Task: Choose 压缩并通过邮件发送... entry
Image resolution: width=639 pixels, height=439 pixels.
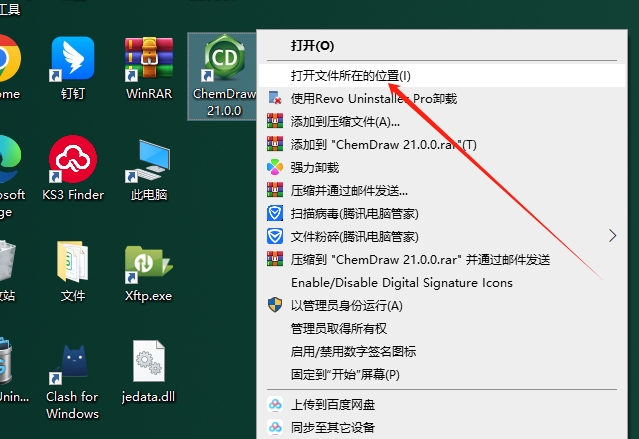Action: [x=442, y=190]
